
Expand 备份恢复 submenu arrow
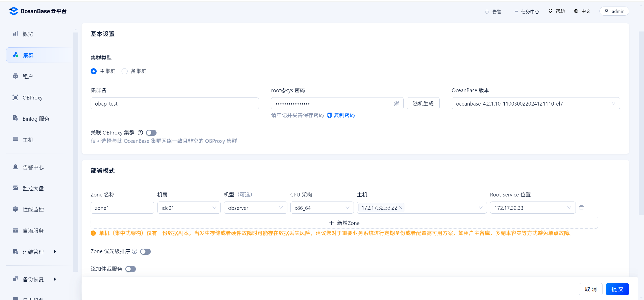coord(55,279)
